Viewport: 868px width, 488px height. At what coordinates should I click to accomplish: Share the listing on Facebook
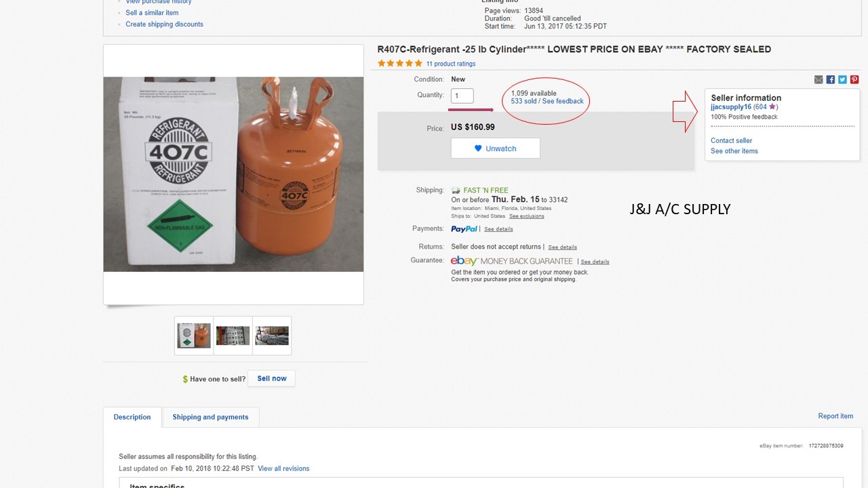click(830, 79)
